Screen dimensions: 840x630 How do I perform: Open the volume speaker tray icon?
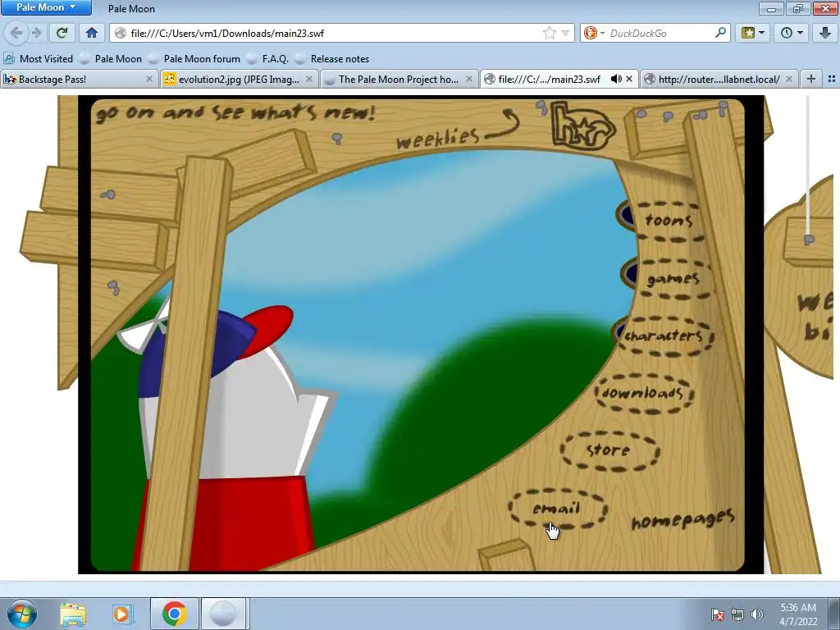[x=757, y=614]
